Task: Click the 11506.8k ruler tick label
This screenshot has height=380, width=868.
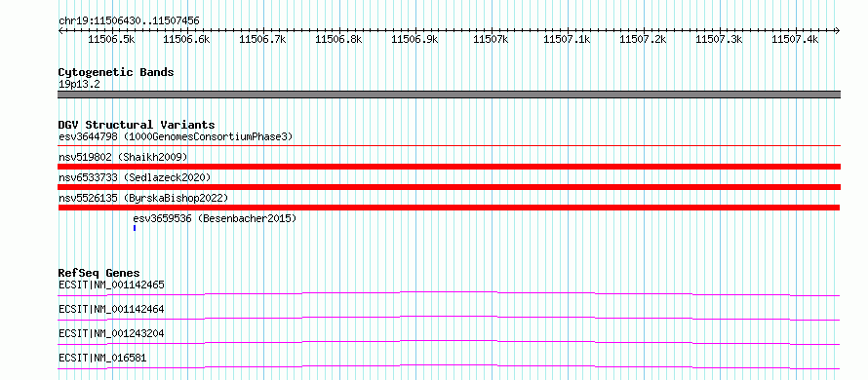Action: click(x=338, y=39)
